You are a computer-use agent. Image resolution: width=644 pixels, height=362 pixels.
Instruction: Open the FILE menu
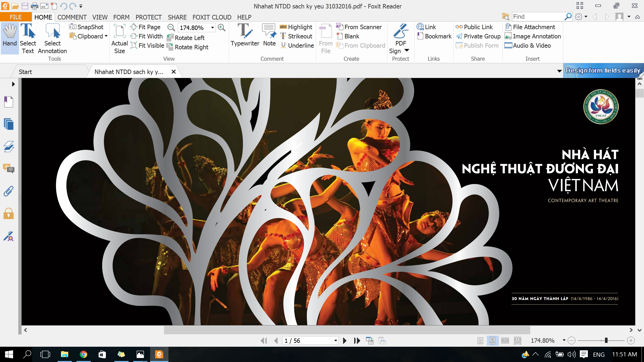[x=16, y=17]
